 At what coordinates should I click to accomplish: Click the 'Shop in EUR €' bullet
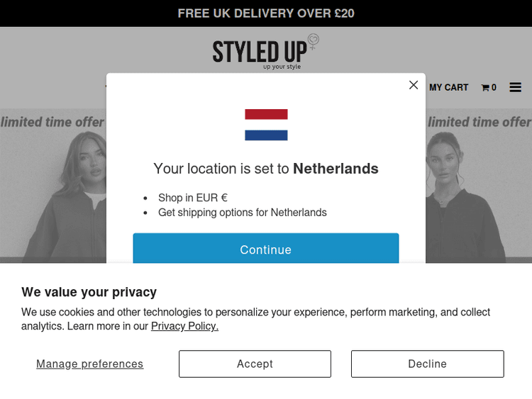tap(192, 198)
